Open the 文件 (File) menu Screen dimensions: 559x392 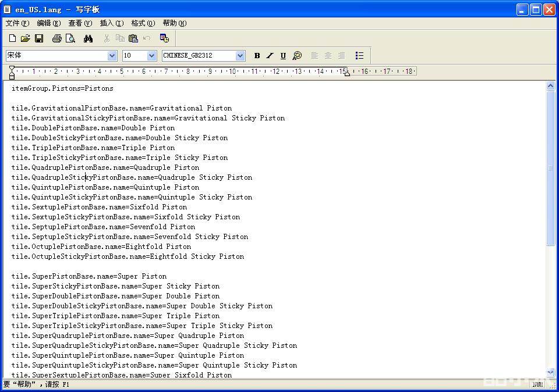[x=17, y=23]
